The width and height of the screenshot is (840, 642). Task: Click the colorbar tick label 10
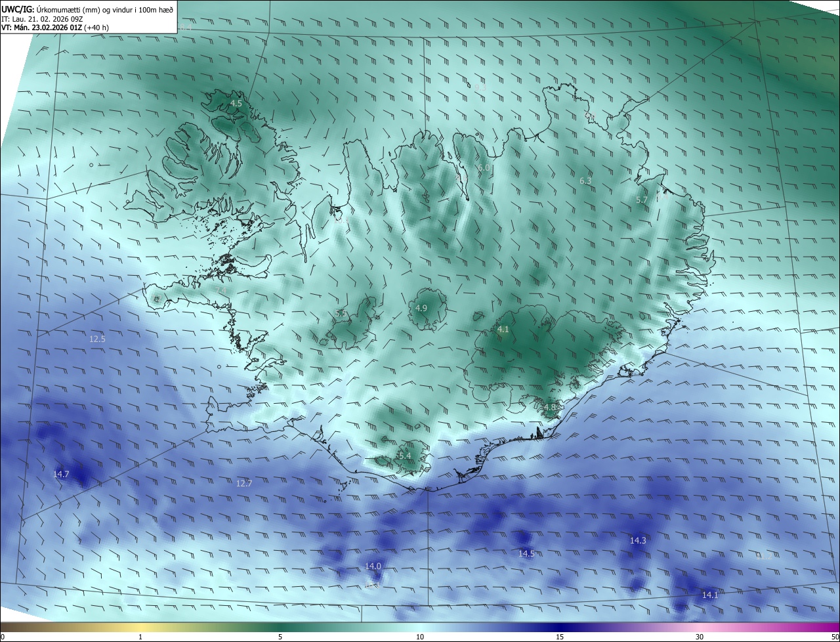[x=420, y=637]
